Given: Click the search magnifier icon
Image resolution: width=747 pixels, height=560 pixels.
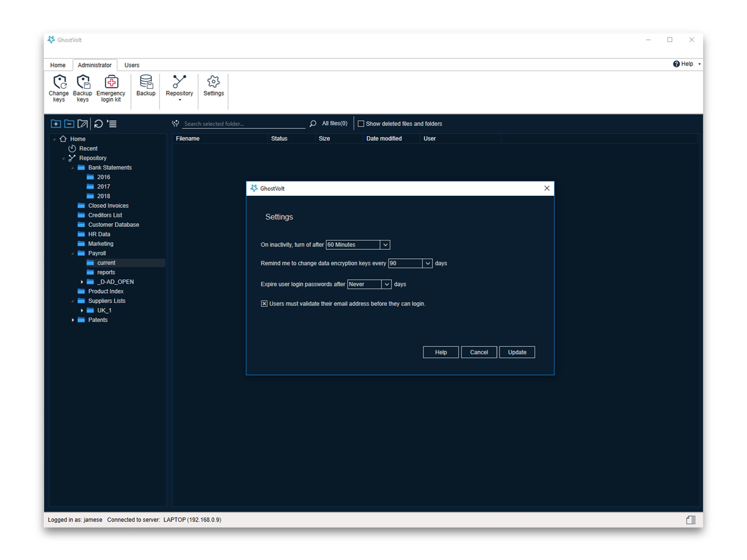Looking at the screenshot, I should tap(313, 124).
